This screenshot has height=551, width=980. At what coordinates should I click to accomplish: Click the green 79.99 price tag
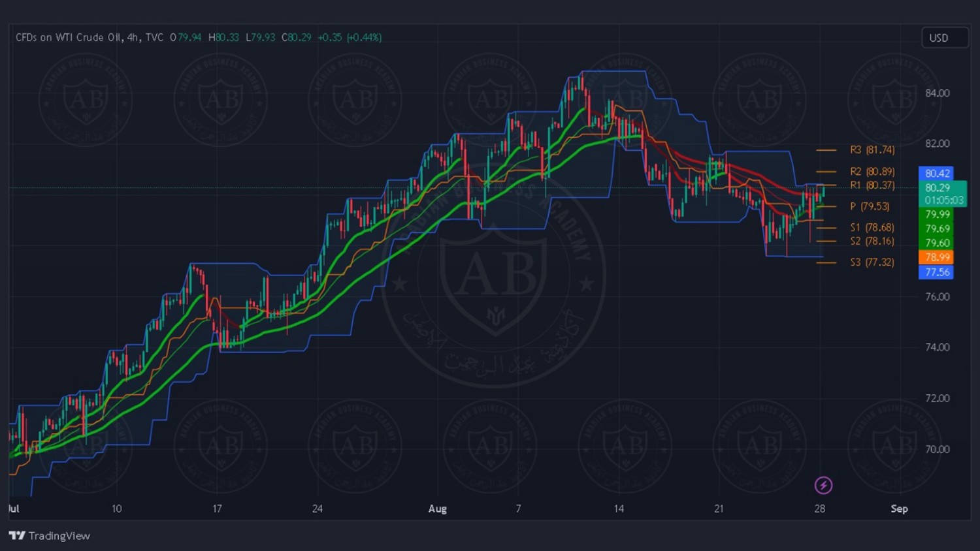pos(936,215)
